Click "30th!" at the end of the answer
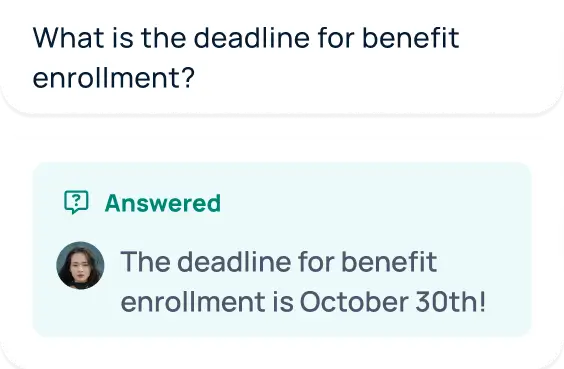 coord(451,301)
